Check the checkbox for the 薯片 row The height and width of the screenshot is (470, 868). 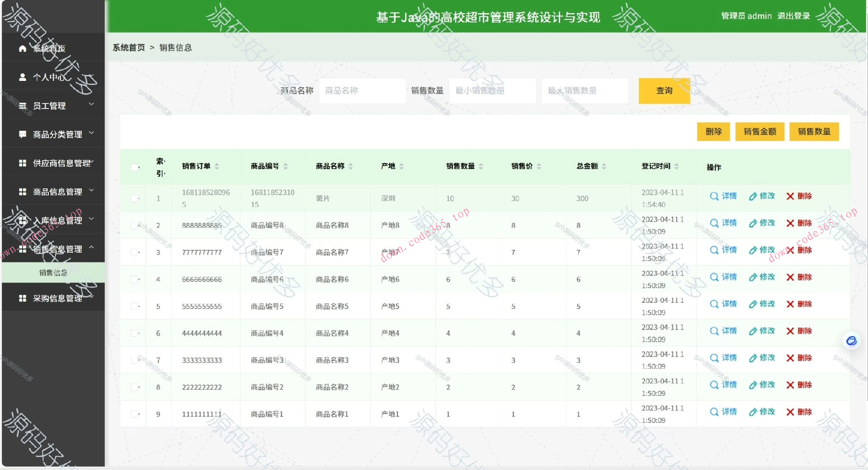133,198
